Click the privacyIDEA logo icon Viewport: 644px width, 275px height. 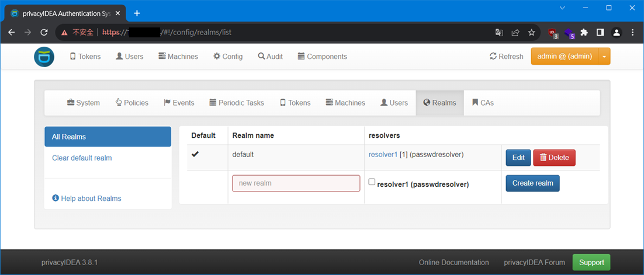tap(44, 57)
